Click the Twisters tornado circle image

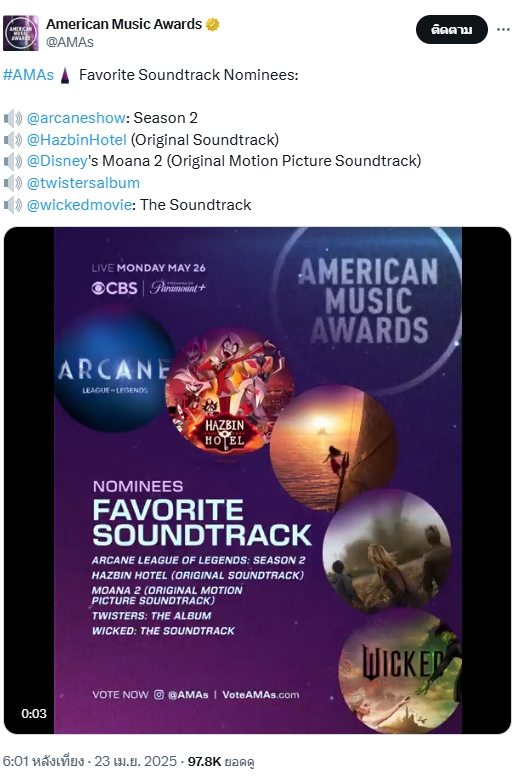387,551
